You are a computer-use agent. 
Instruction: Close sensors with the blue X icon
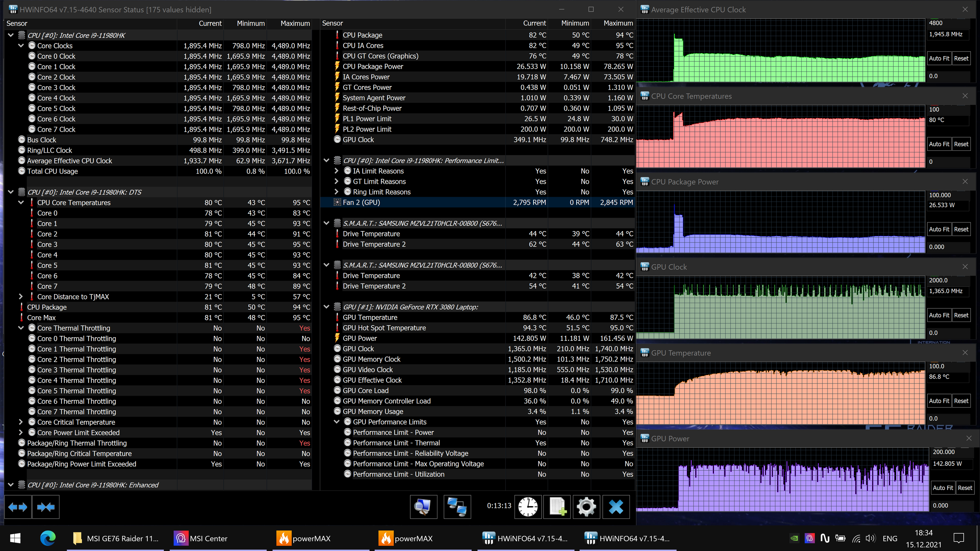[615, 507]
